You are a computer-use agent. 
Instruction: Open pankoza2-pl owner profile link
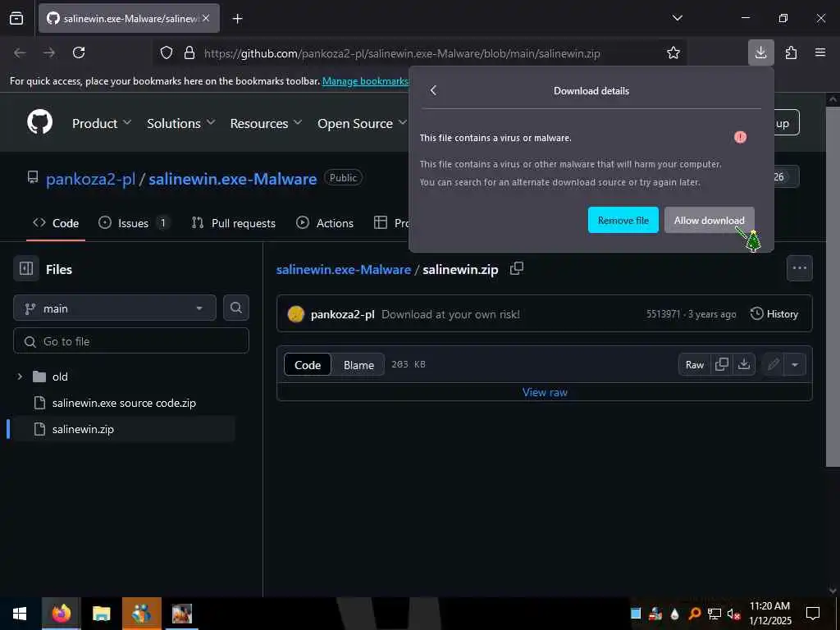(90, 178)
